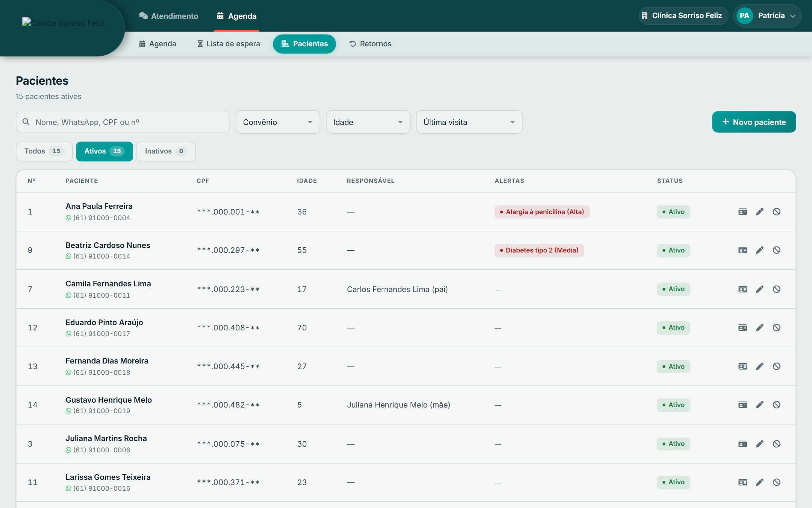Edit Juliana Martins Rocha with pencil icon
This screenshot has height=508, width=812.
tap(760, 444)
